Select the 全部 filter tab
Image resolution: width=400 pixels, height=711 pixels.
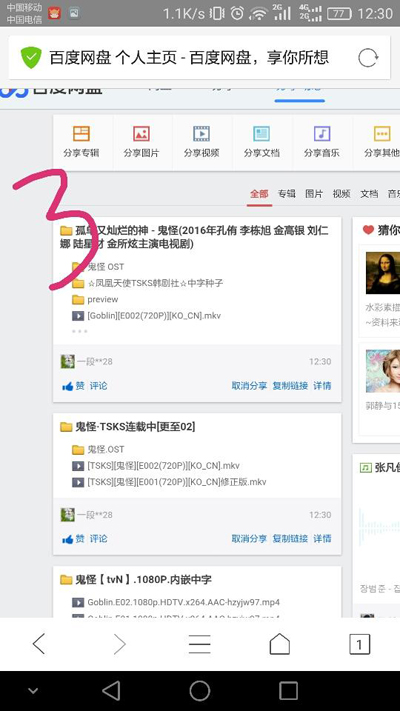(259, 194)
